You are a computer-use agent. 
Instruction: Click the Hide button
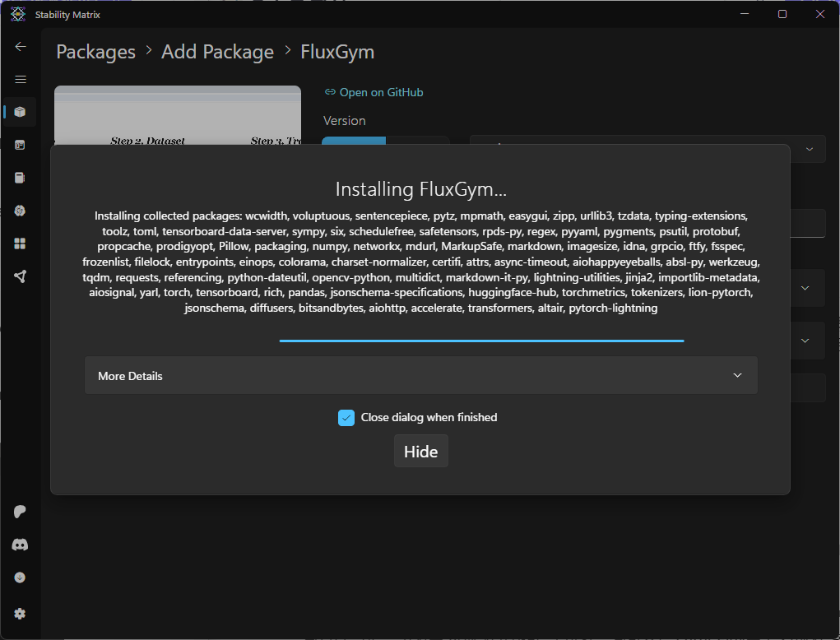421,452
